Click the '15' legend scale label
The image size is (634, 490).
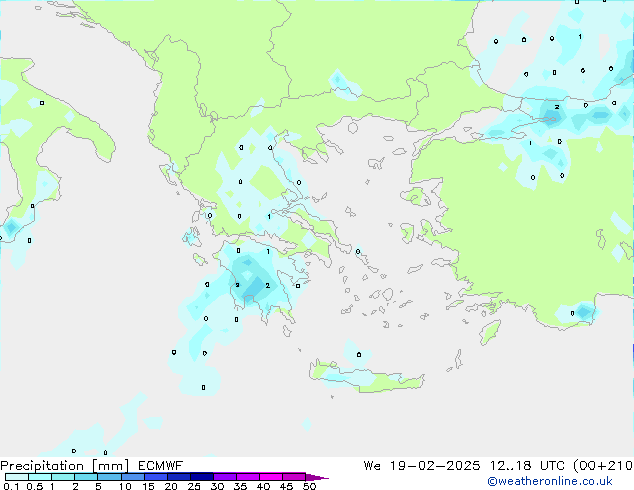click(148, 486)
